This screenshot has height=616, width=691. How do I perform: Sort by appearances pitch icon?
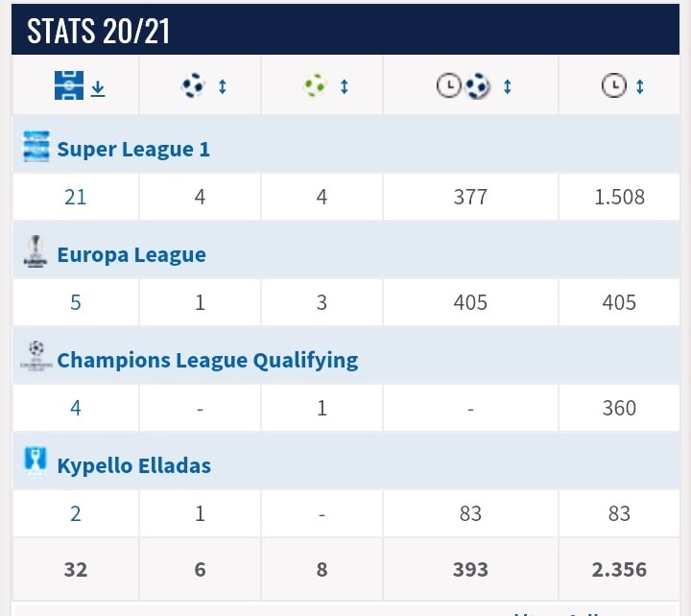[69, 86]
